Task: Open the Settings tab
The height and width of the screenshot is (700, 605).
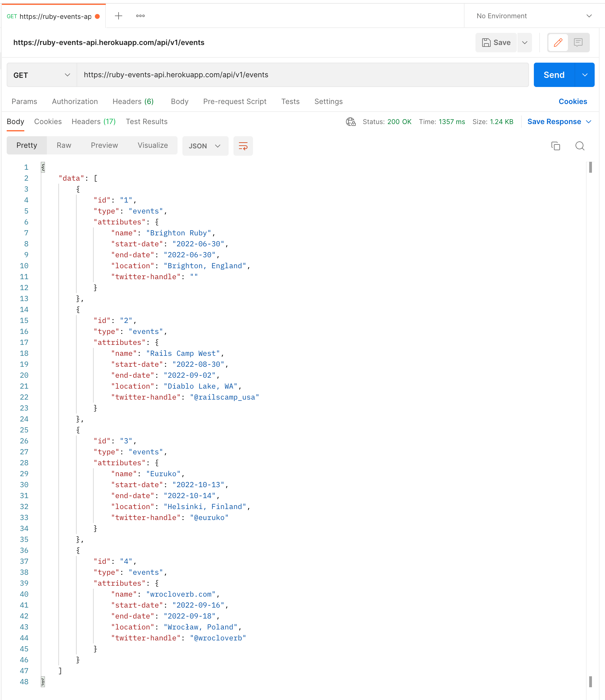Action: click(x=329, y=102)
